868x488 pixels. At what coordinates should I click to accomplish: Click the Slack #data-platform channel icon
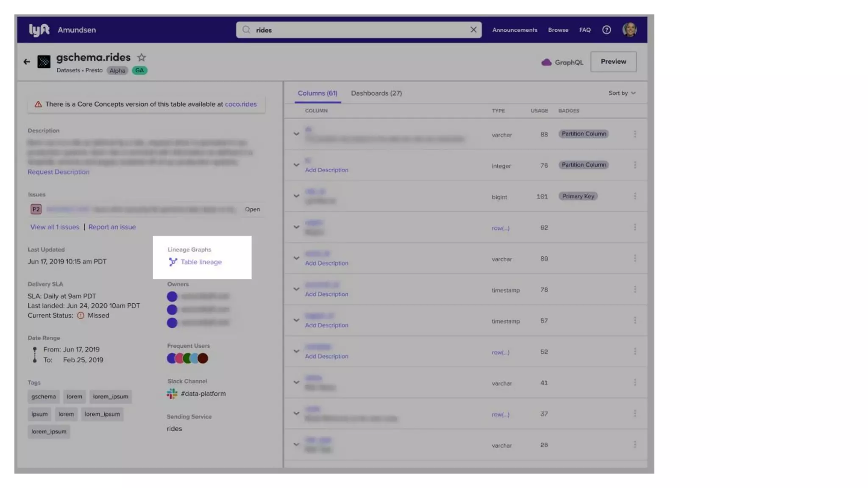(x=172, y=394)
